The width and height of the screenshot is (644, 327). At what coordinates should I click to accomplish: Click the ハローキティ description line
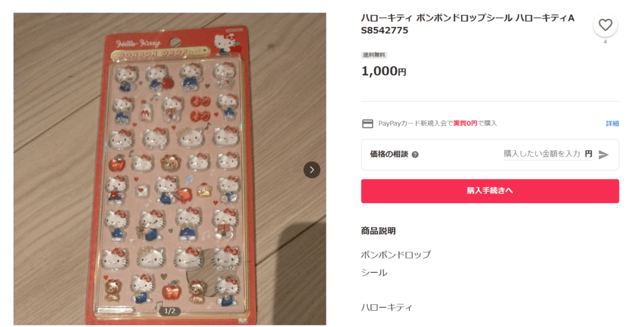pyautogui.click(x=387, y=308)
